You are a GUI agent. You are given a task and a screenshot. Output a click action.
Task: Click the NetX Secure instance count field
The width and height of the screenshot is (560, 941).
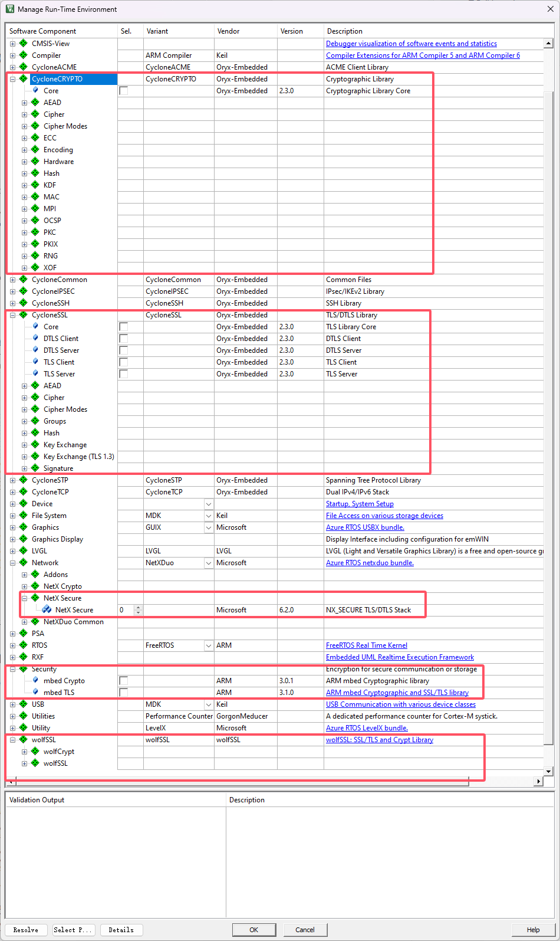[x=127, y=610]
